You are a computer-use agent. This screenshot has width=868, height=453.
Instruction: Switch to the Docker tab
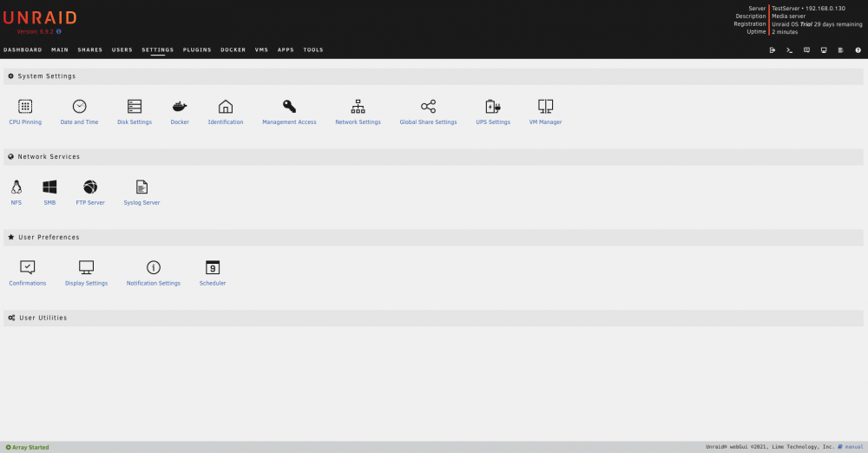pos(233,49)
